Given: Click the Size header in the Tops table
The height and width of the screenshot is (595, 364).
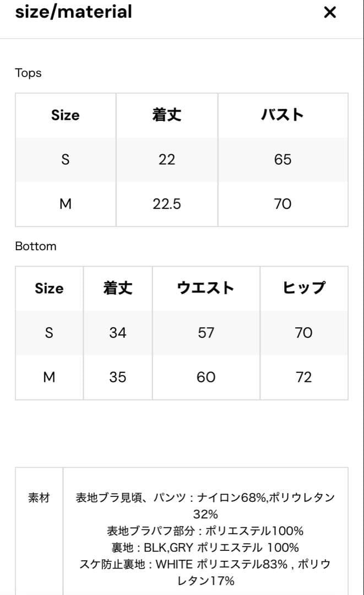Looking at the screenshot, I should pos(65,115).
